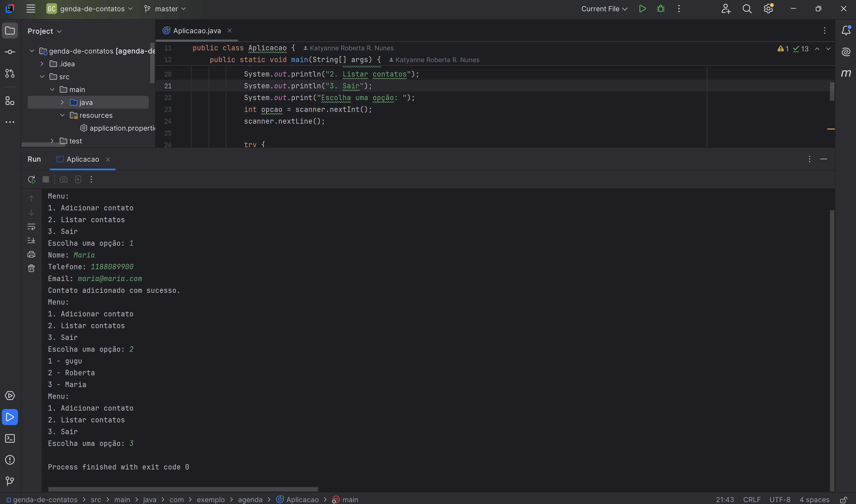The image size is (856, 504).
Task: Debug the current file with bug icon
Action: pyautogui.click(x=660, y=9)
